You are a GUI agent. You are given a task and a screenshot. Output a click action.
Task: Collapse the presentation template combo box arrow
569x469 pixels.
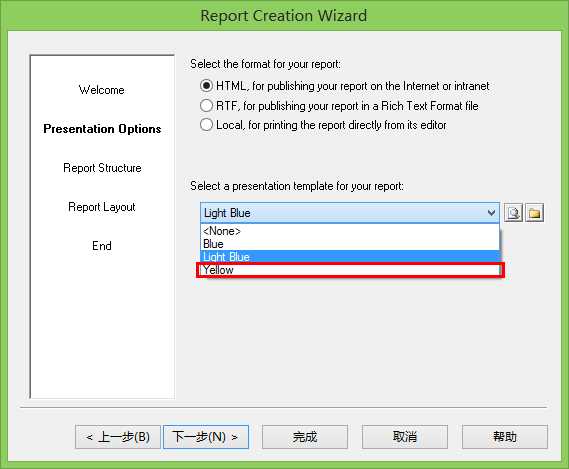[491, 213]
